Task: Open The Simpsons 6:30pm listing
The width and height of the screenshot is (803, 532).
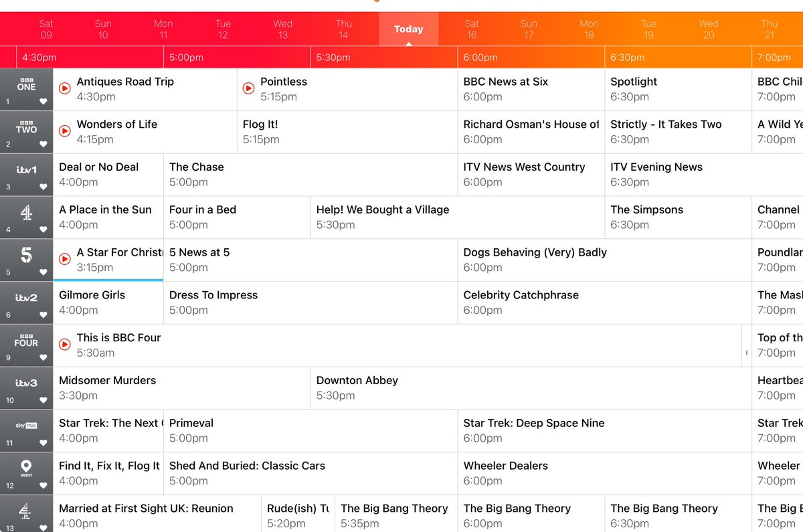Action: click(678, 217)
